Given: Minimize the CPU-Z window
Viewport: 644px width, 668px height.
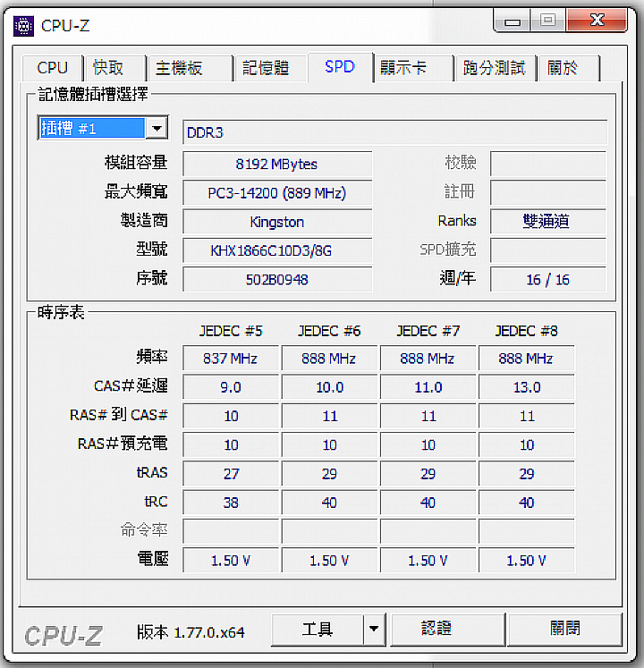Looking at the screenshot, I should coord(512,21).
